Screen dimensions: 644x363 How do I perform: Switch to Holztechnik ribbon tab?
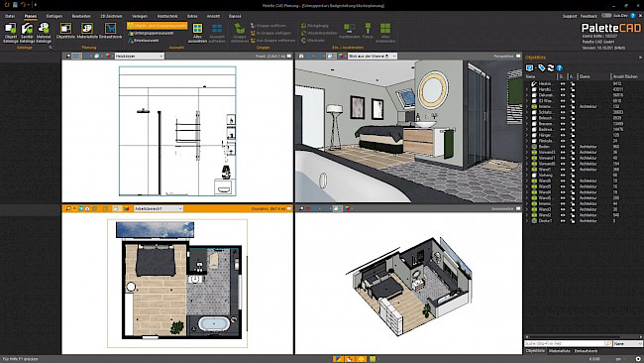[167, 16]
